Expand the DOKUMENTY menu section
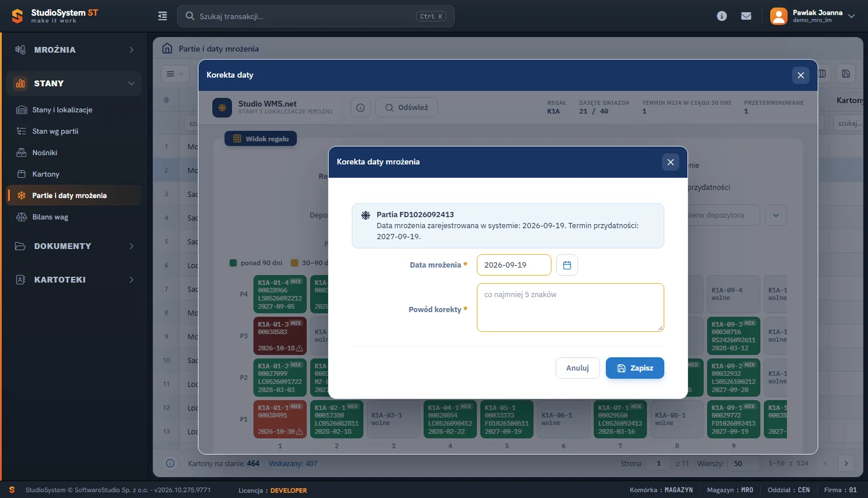The height and width of the screenshot is (498, 868). coord(74,246)
